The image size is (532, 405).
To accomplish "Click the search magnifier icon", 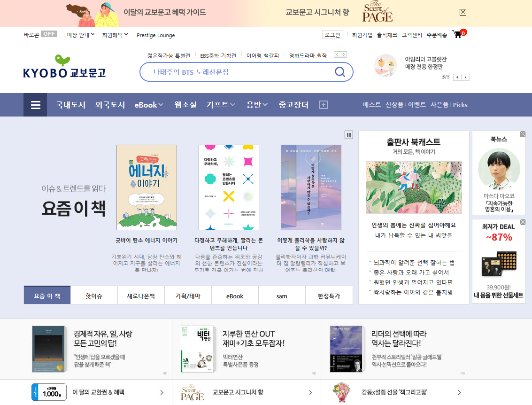I will [339, 72].
